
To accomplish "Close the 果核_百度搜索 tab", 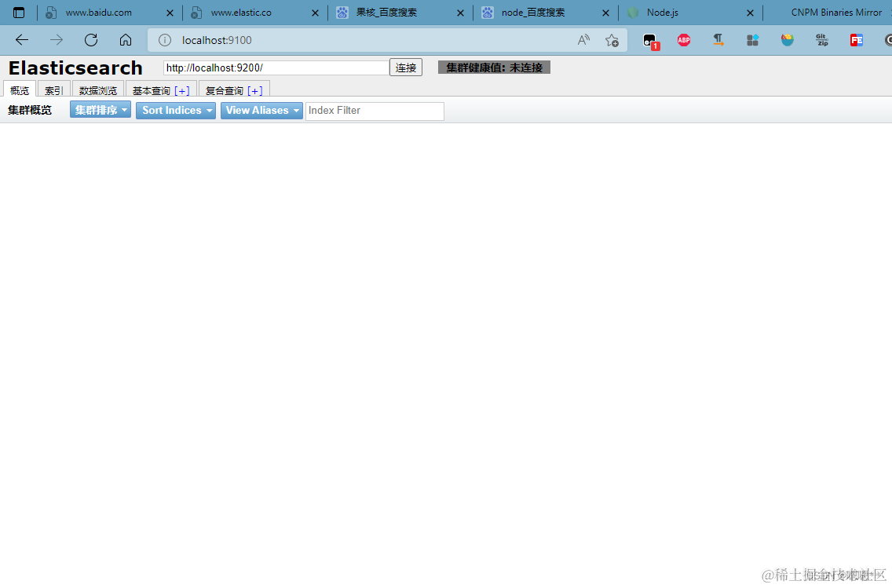I will (460, 13).
